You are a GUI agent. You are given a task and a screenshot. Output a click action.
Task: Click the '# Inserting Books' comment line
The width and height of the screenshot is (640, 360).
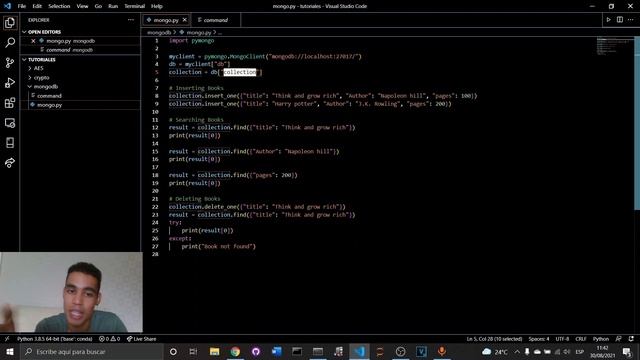196,88
